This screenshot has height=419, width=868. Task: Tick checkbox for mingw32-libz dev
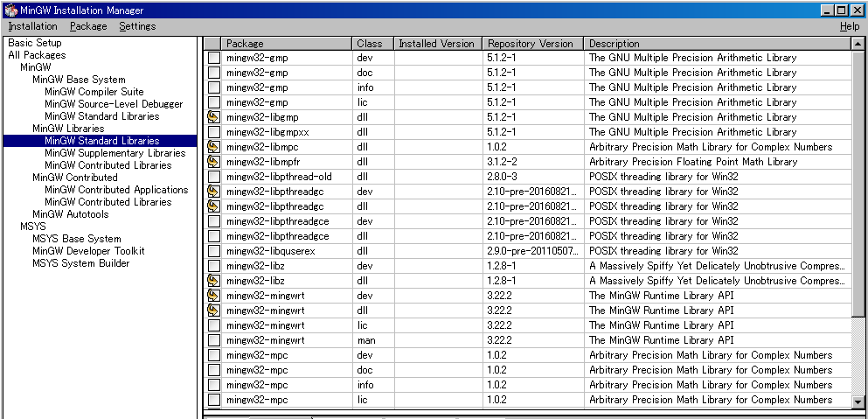[213, 266]
